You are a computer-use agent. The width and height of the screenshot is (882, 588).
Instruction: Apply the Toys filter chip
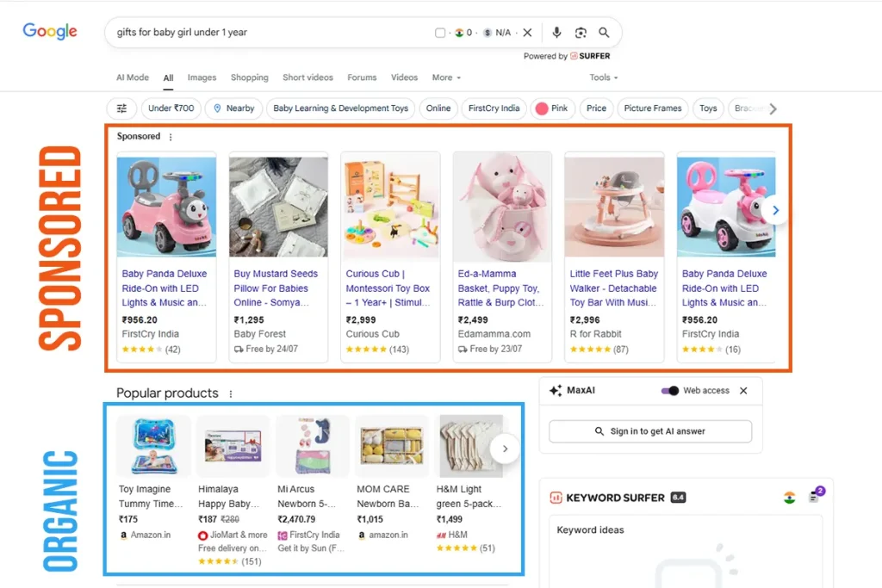coord(708,108)
